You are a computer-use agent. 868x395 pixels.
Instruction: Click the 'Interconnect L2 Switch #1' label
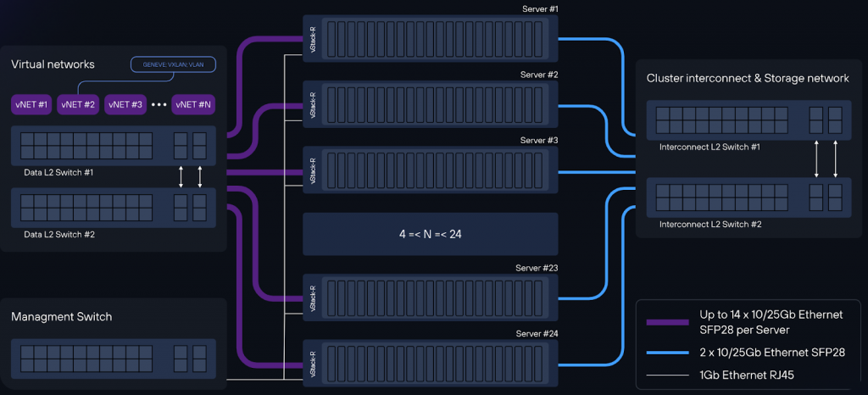(709, 147)
